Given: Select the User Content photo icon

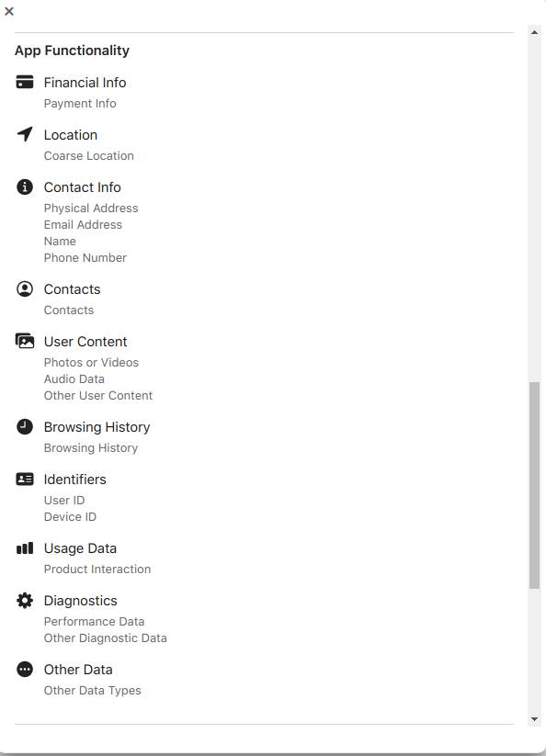Looking at the screenshot, I should point(26,341).
